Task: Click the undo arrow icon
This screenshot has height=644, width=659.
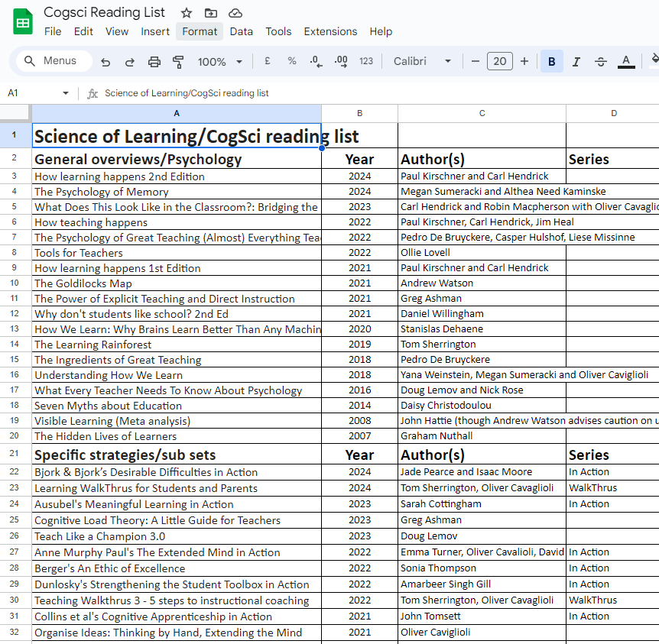Action: (x=106, y=62)
